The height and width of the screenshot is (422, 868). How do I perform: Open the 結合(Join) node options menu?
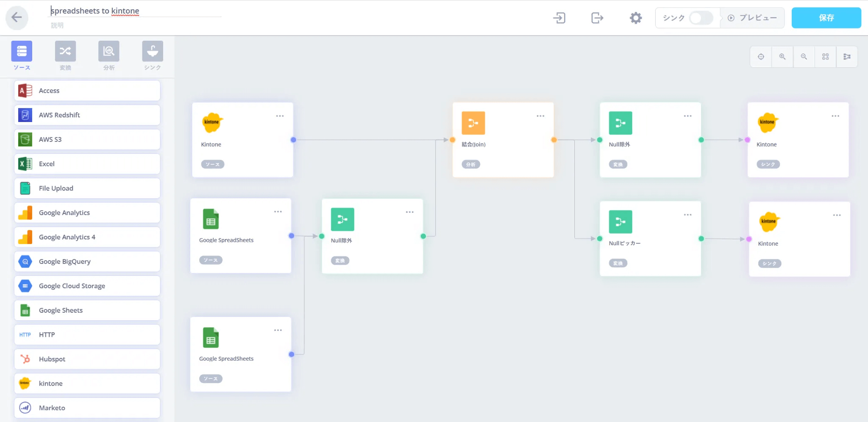click(540, 116)
